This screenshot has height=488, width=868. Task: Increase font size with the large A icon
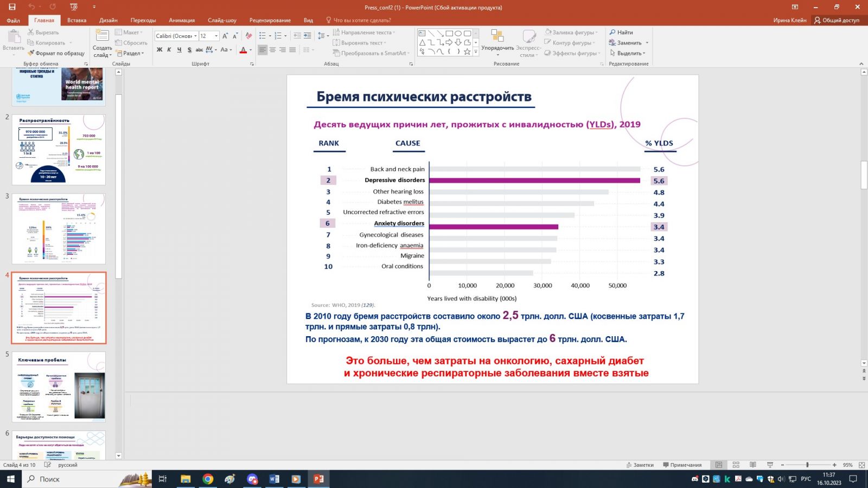pyautogui.click(x=226, y=36)
